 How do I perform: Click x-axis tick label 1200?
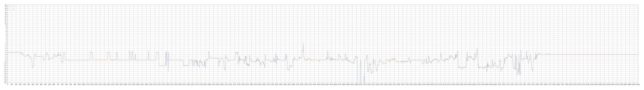(92, 85)
